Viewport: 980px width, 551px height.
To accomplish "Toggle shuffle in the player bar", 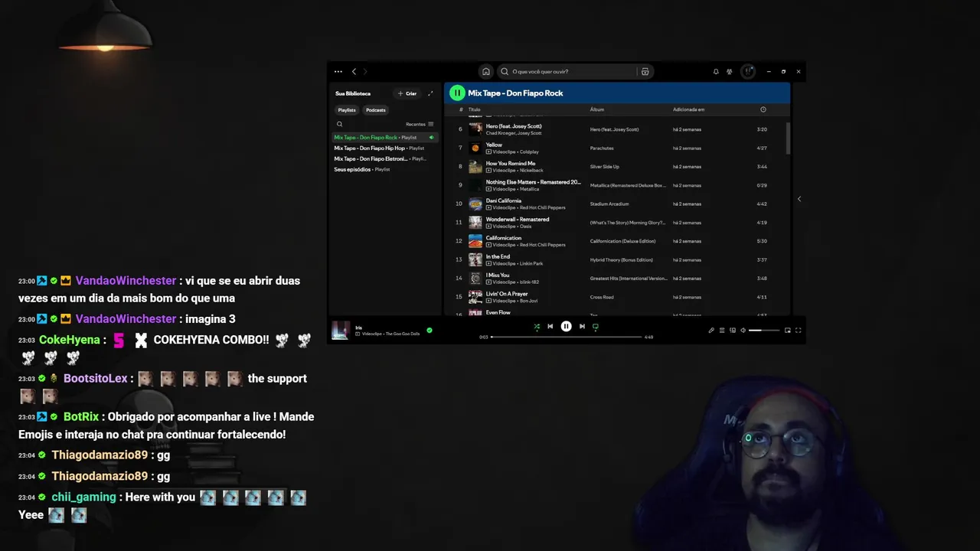I will pyautogui.click(x=537, y=326).
